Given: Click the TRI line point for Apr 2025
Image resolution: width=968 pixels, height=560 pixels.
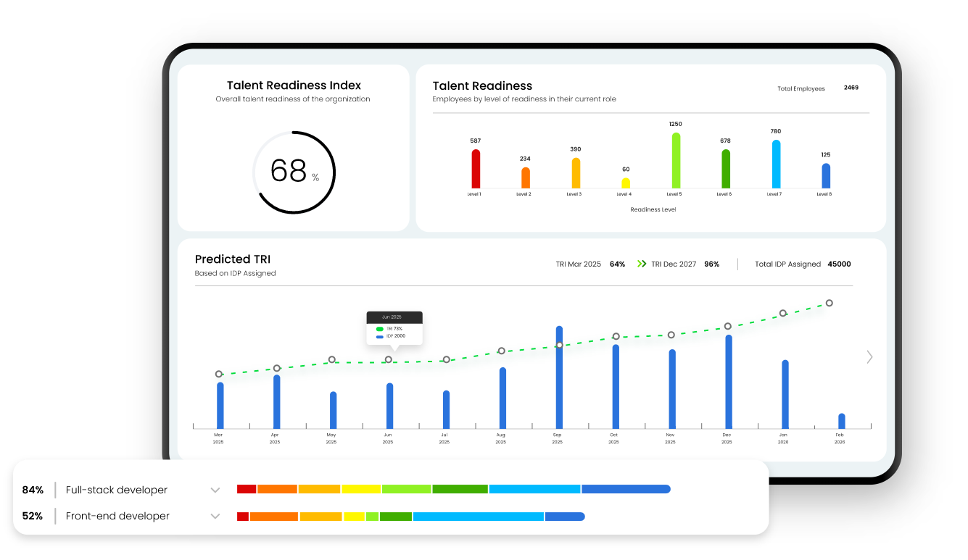Looking at the screenshot, I should pyautogui.click(x=277, y=368).
